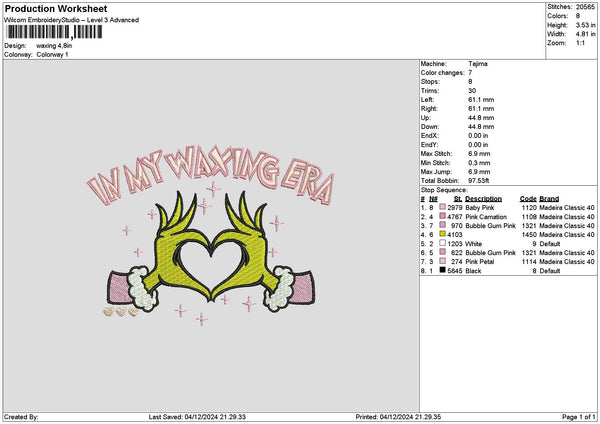Click the 'Page 1 of 1' footer text
The height and width of the screenshot is (424, 600).
click(x=579, y=417)
